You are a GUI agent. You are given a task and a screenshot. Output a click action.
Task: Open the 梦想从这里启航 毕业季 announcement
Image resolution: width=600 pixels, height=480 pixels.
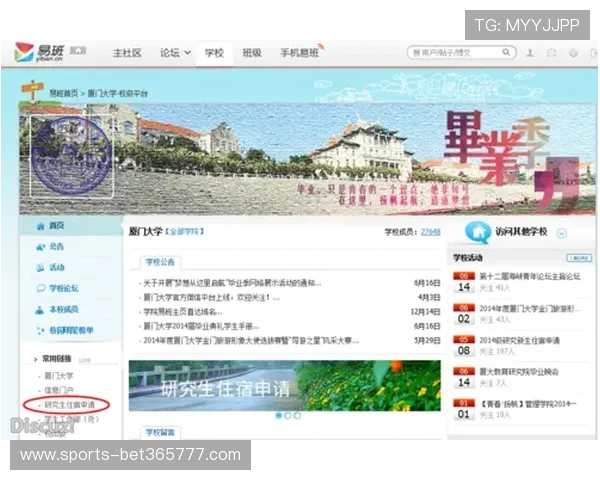(232, 283)
